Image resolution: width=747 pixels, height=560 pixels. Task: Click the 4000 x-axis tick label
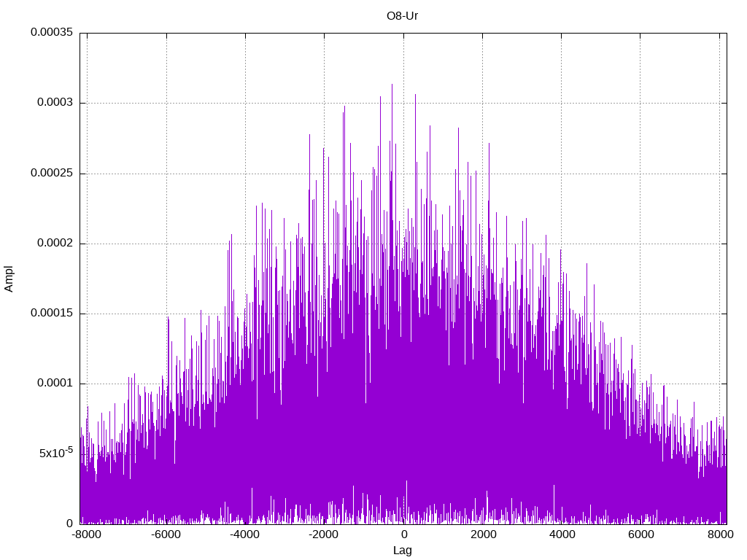click(562, 534)
